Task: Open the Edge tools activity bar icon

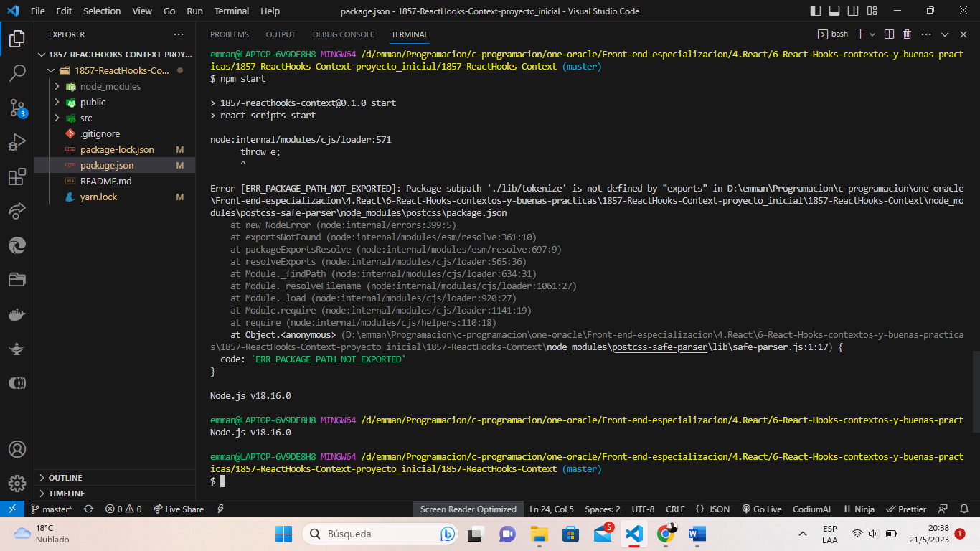Action: (17, 245)
